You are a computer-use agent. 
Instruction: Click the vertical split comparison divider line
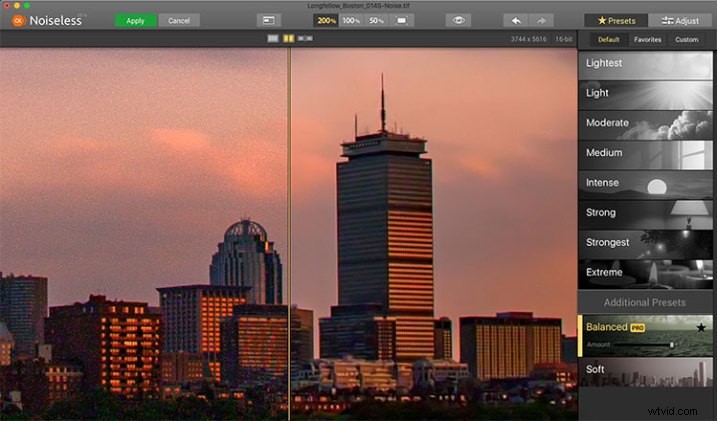pyautogui.click(x=289, y=234)
